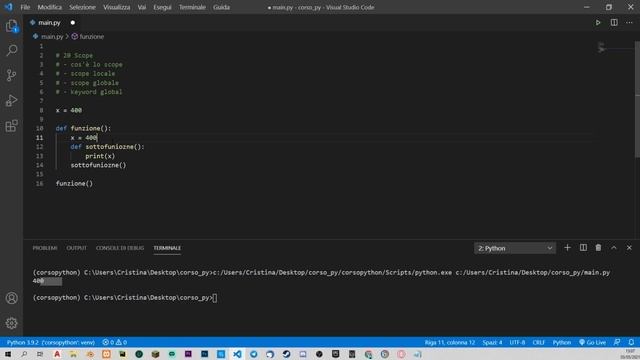Click the Telegram taskbar icon
This screenshot has height=360, width=640.
click(x=253, y=354)
